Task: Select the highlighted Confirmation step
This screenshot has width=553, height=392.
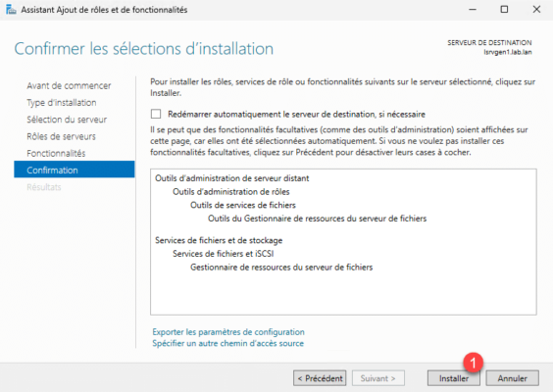Action: pyautogui.click(x=75, y=170)
